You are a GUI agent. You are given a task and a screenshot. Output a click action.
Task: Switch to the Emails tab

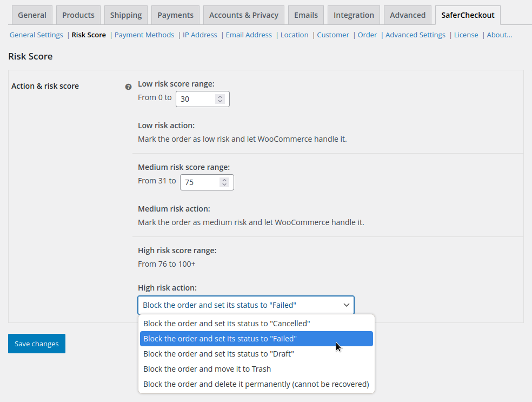306,15
